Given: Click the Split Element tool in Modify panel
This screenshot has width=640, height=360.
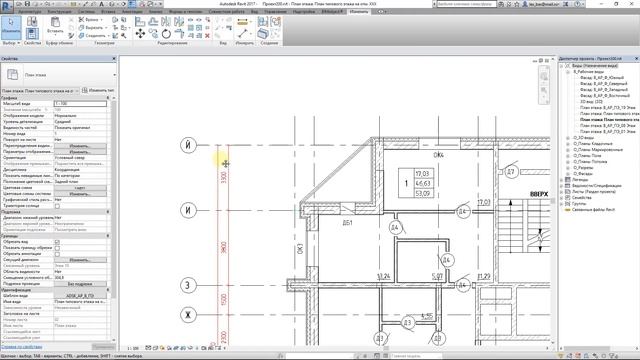Looking at the screenshot, I should click(x=191, y=20).
